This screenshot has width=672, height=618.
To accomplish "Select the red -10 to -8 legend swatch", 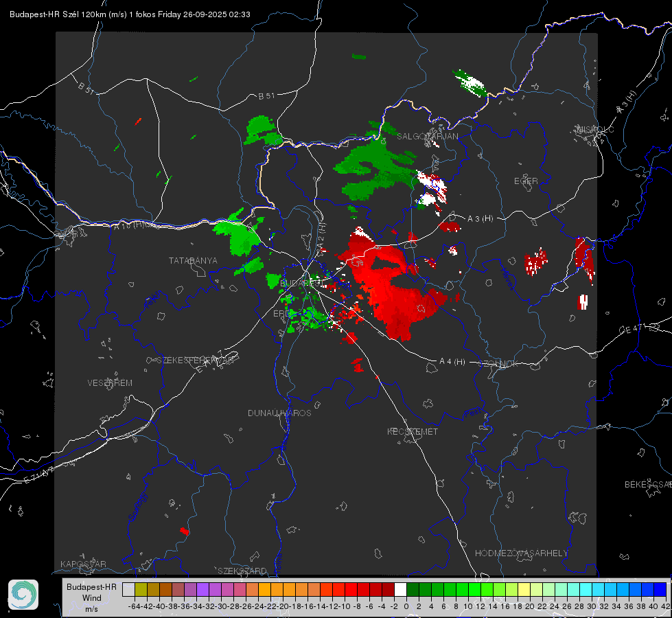I will coord(351,589).
